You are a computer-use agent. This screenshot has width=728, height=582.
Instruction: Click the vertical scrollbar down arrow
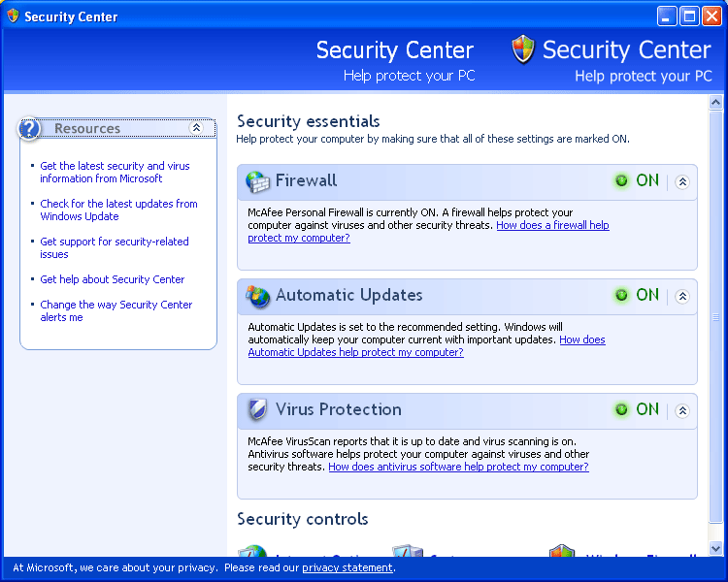click(x=716, y=548)
